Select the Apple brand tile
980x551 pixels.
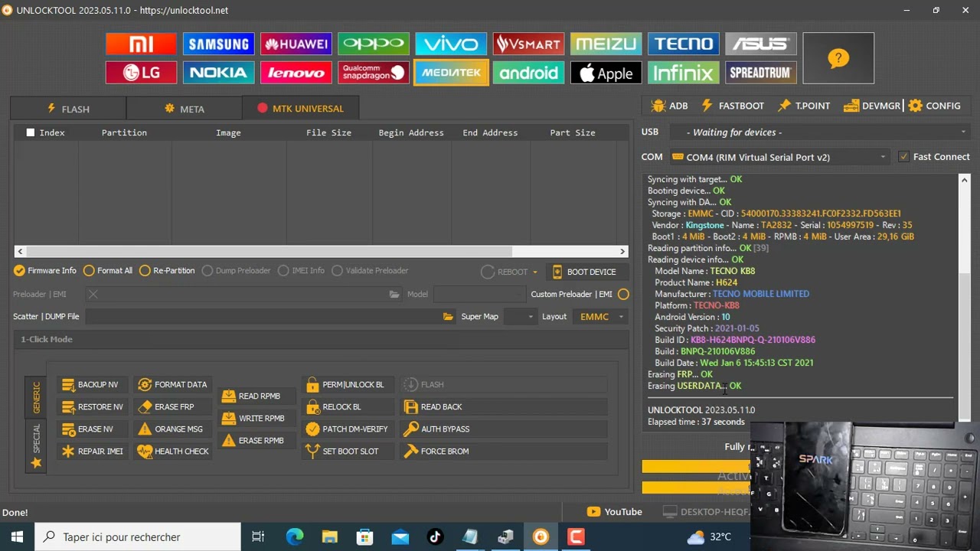point(606,73)
